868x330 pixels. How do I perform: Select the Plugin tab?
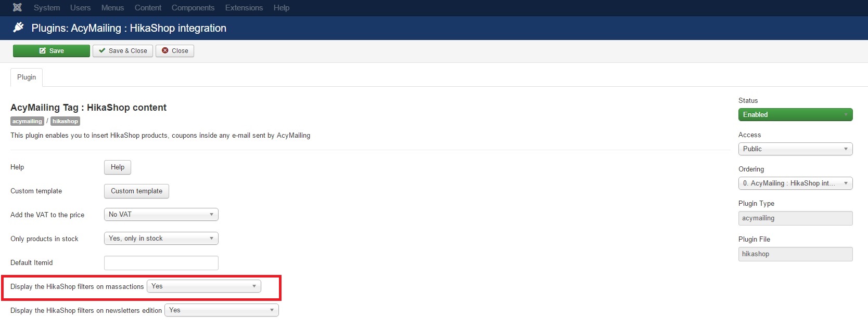[x=27, y=77]
